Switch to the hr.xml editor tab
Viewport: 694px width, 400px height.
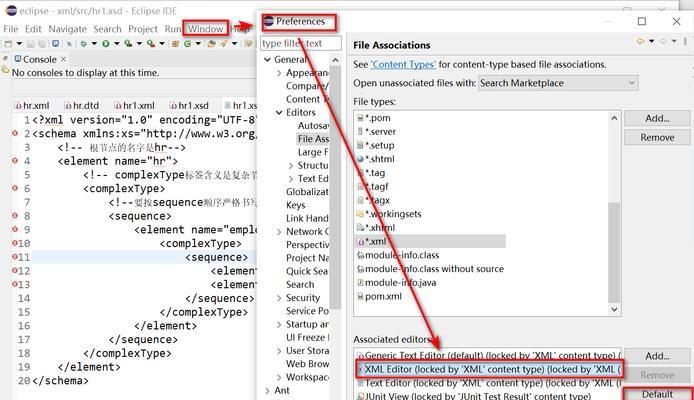[x=32, y=106]
